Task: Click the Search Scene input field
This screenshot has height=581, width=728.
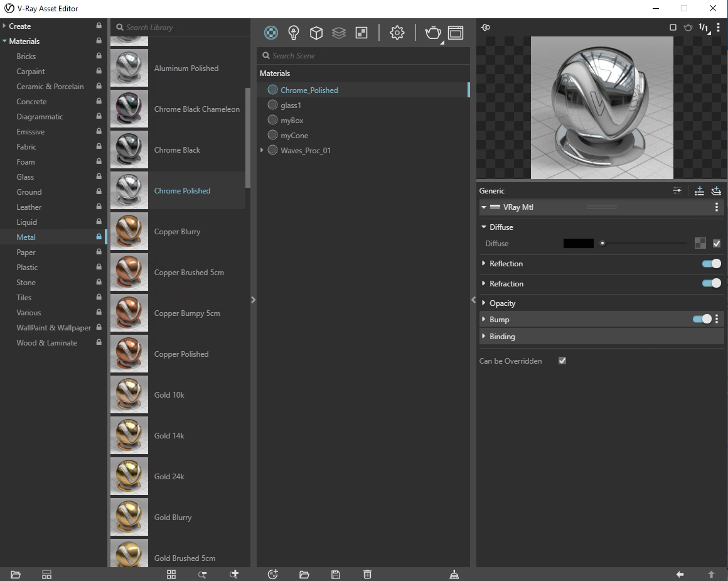Action: click(363, 56)
